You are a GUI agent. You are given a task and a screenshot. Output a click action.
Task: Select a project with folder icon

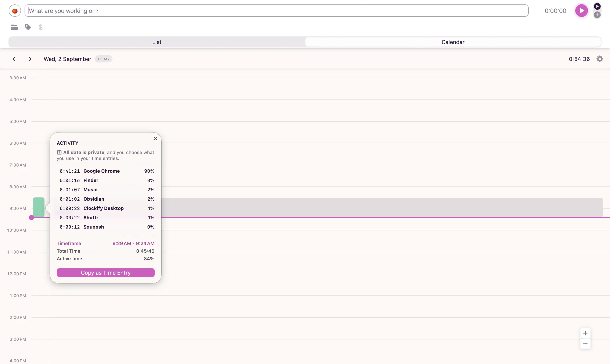click(x=14, y=27)
